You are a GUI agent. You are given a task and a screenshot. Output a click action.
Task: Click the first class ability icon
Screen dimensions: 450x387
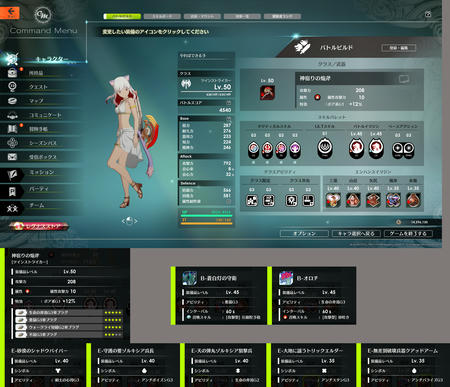[252, 200]
